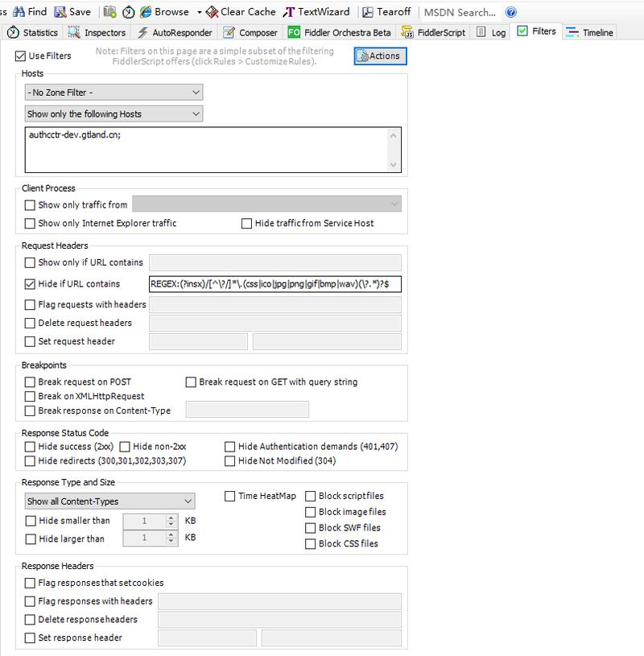Click the Browse toolbar button
Viewport: 644px width, 656px height.
164,12
